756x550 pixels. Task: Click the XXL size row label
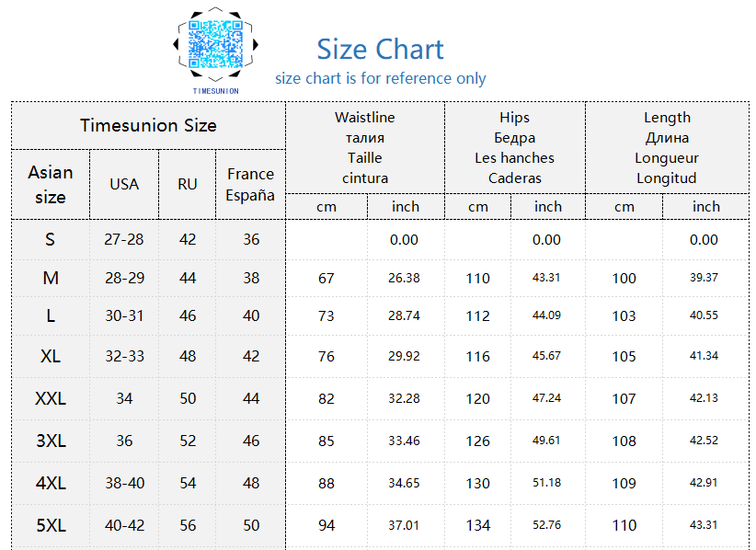coord(51,398)
